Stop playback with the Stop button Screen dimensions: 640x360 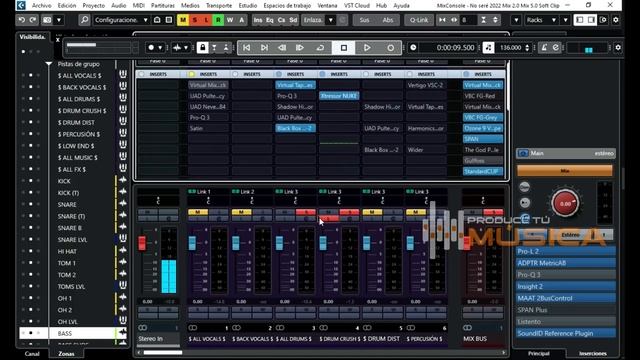click(344, 48)
